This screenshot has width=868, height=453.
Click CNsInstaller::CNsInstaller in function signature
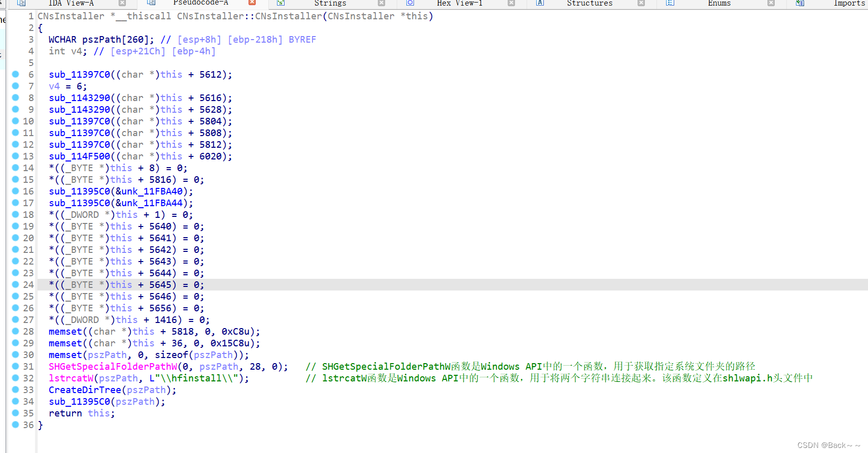[250, 16]
